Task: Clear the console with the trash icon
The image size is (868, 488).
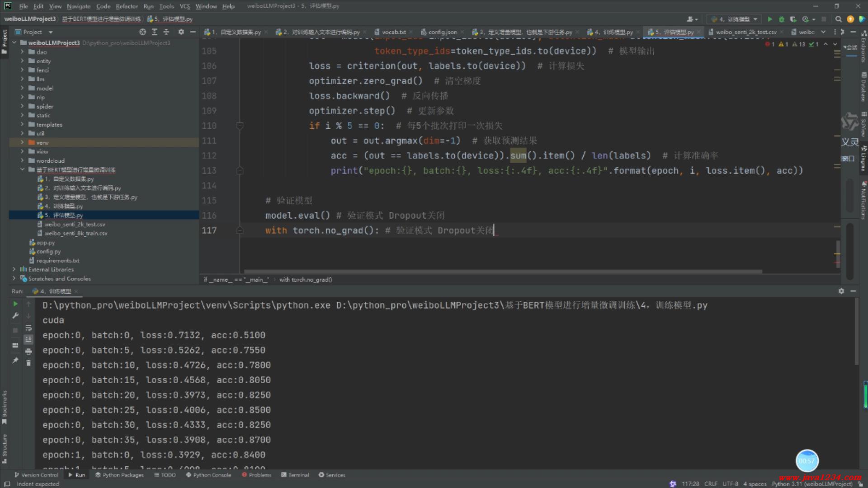Action: coord(28,363)
